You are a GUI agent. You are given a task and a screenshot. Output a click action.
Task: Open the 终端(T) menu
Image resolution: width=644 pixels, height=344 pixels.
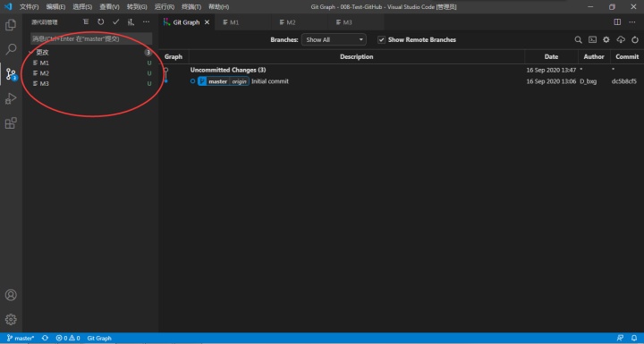191,6
